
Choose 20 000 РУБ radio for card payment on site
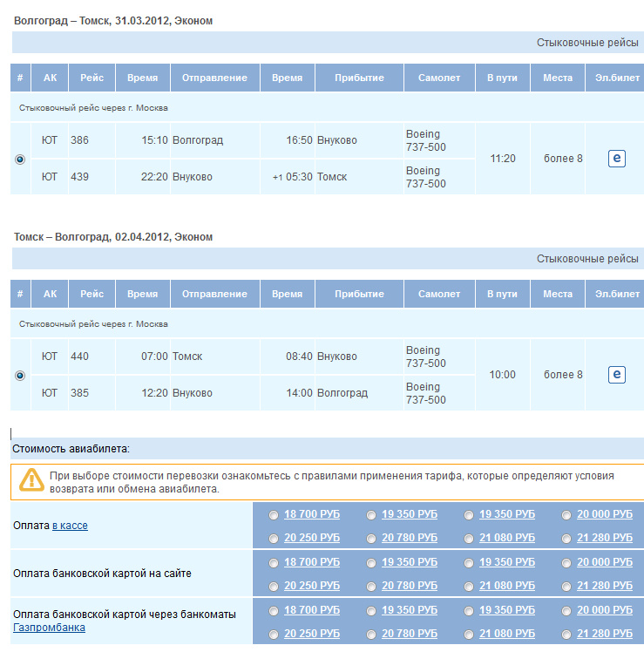pos(567,562)
